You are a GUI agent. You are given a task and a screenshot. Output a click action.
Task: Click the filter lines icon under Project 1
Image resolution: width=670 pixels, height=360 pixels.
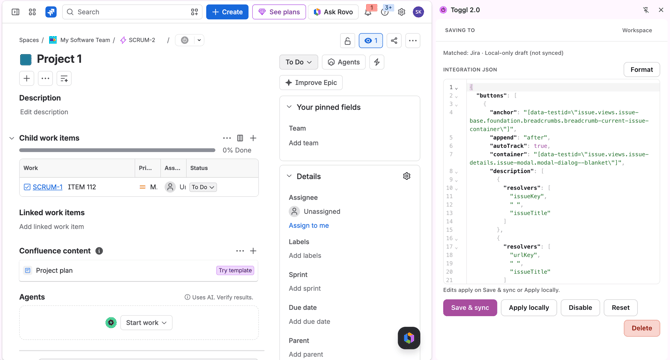(64, 79)
